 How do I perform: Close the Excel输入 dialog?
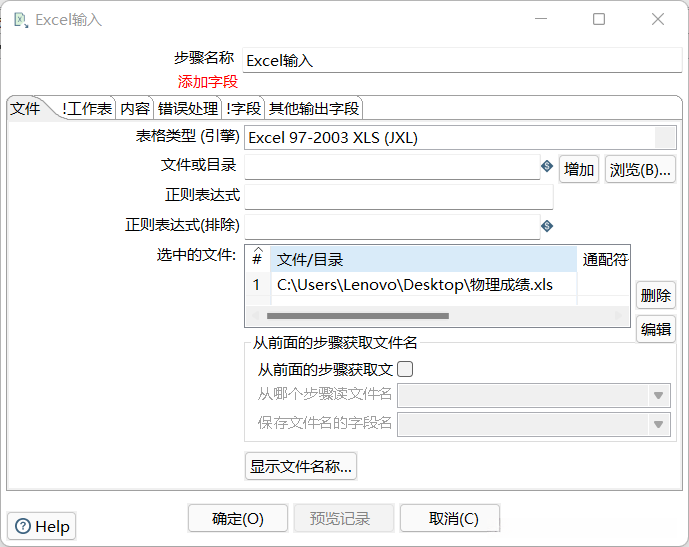[x=658, y=19]
